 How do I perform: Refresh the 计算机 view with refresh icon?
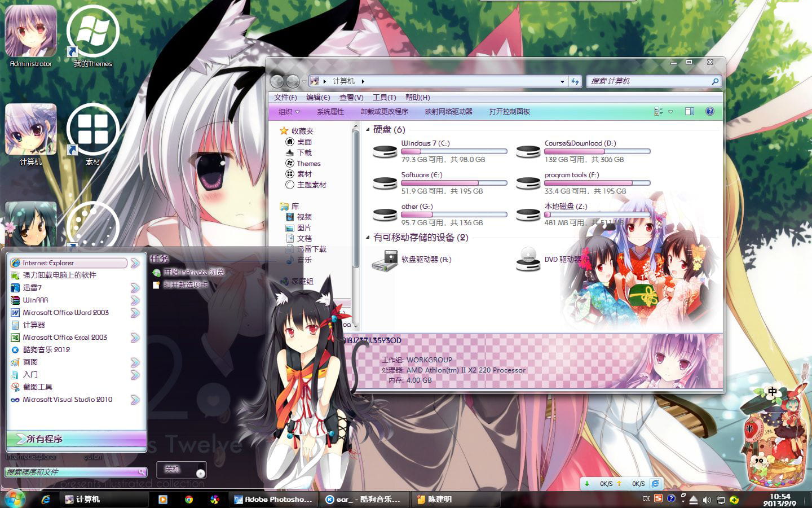[575, 81]
